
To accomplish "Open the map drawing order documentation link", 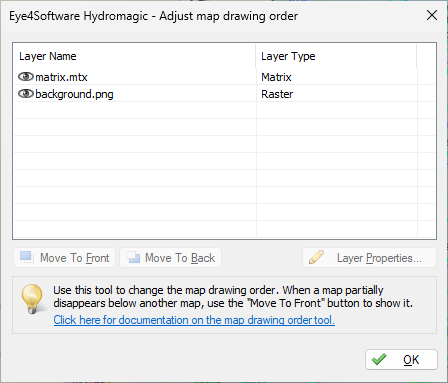I will tap(194, 320).
